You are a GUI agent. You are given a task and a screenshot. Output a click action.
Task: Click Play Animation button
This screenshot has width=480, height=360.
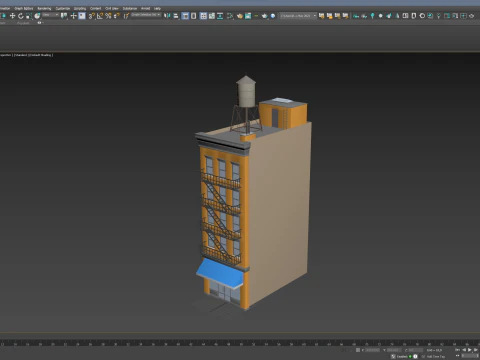[470, 350]
